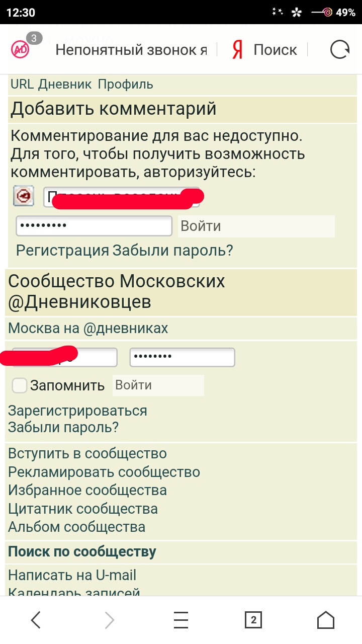Open the tabs counter showing 2
This screenshot has height=644, width=362.
coord(253,620)
